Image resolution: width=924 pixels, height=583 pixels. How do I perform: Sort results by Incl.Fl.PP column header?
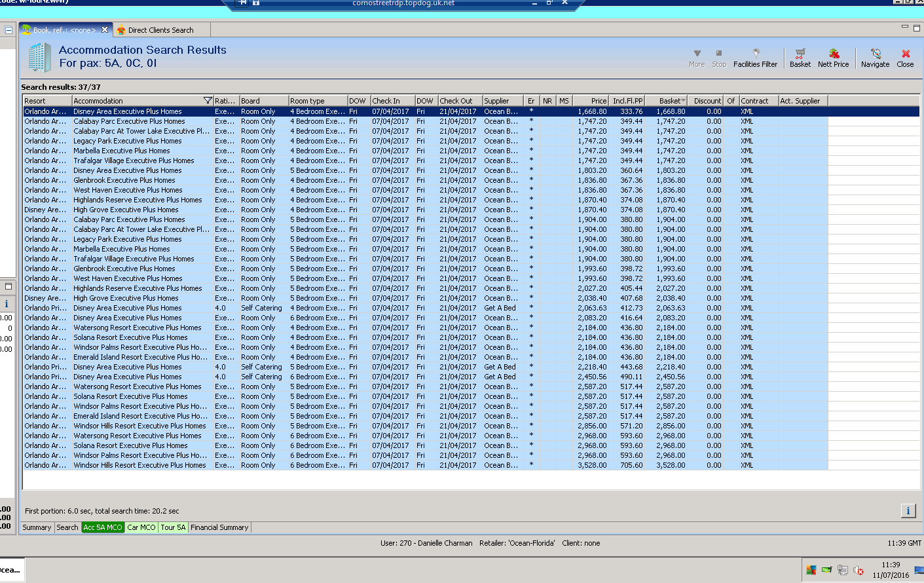(x=627, y=101)
